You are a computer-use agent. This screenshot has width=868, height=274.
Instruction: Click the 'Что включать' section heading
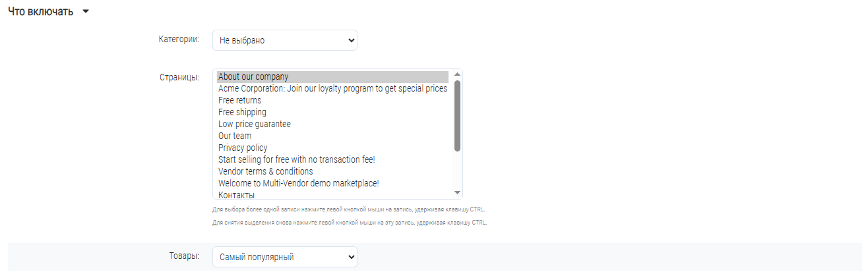click(40, 13)
